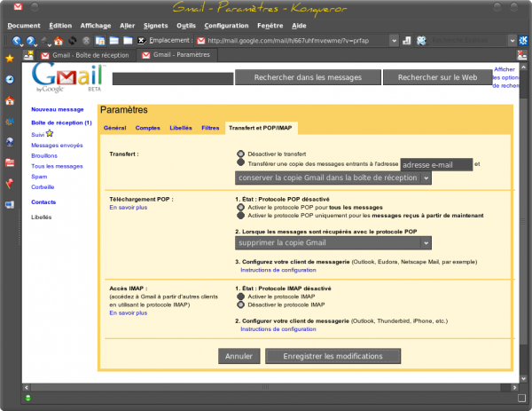Click the red pushpin sidebar icon
Image resolution: width=532 pixels, height=411 pixels.
tap(10, 184)
